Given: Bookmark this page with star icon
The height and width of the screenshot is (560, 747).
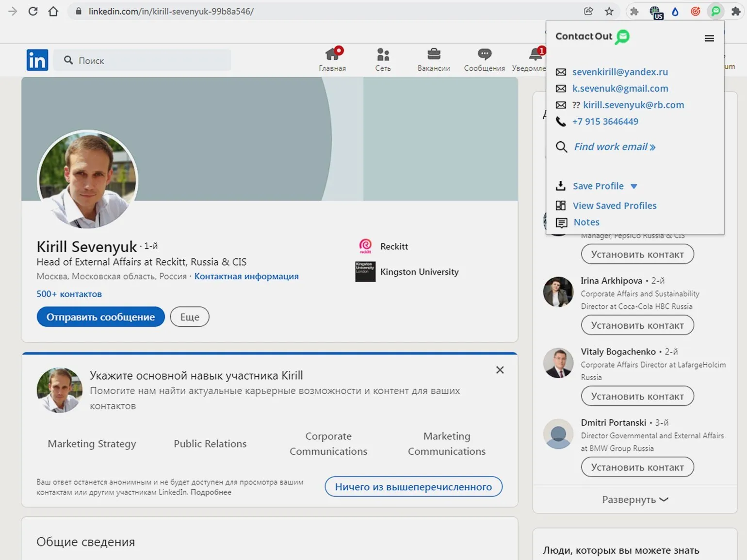Looking at the screenshot, I should click(x=609, y=11).
